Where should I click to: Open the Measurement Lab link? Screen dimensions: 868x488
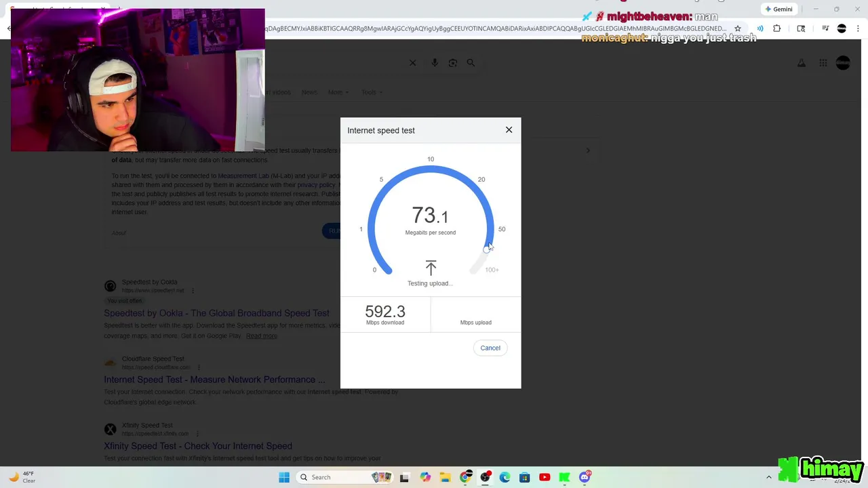(x=243, y=176)
